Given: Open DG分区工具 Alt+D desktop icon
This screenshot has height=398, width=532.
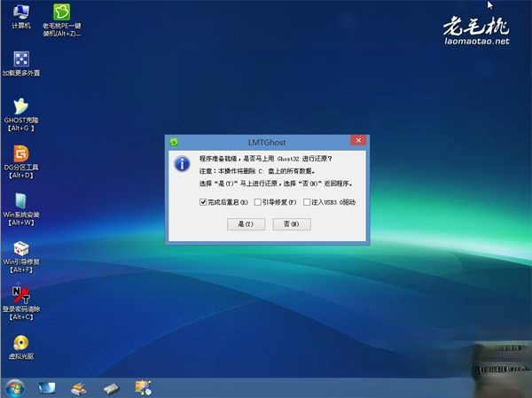Looking at the screenshot, I should pyautogui.click(x=21, y=162).
